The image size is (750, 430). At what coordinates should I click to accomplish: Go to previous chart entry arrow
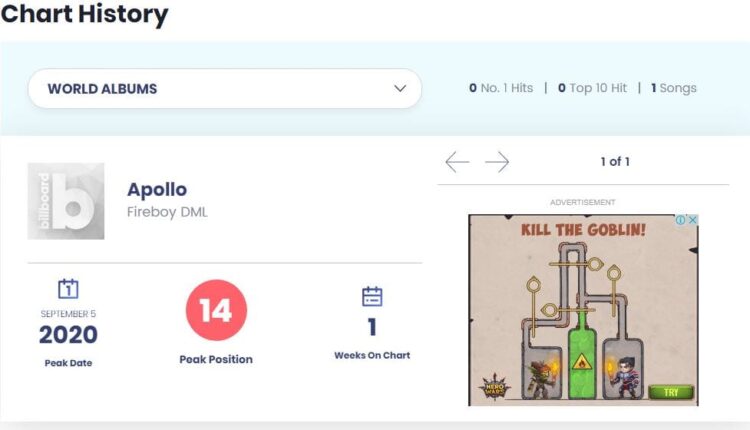point(457,162)
